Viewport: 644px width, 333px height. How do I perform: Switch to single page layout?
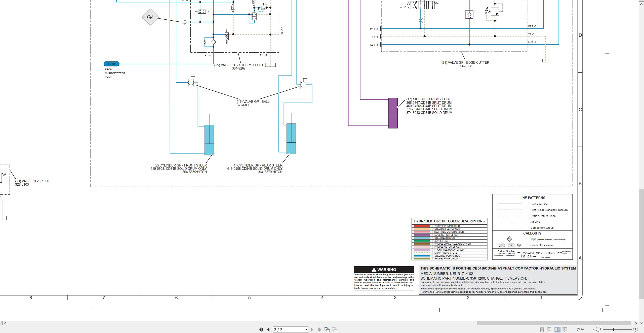542,329
